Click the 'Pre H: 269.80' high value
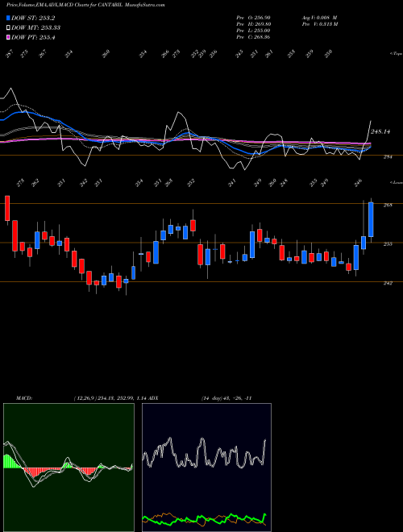This screenshot has width=403, height=532. point(253,24)
